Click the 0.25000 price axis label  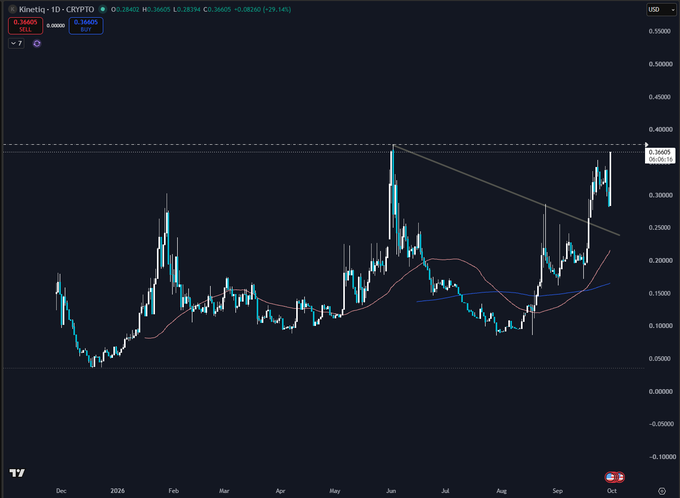[660, 228]
